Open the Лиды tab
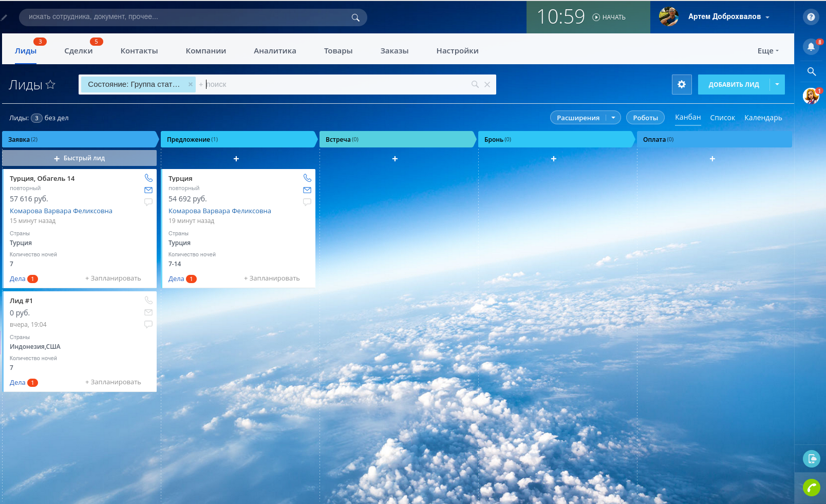Viewport: 826px width, 504px height. point(26,51)
